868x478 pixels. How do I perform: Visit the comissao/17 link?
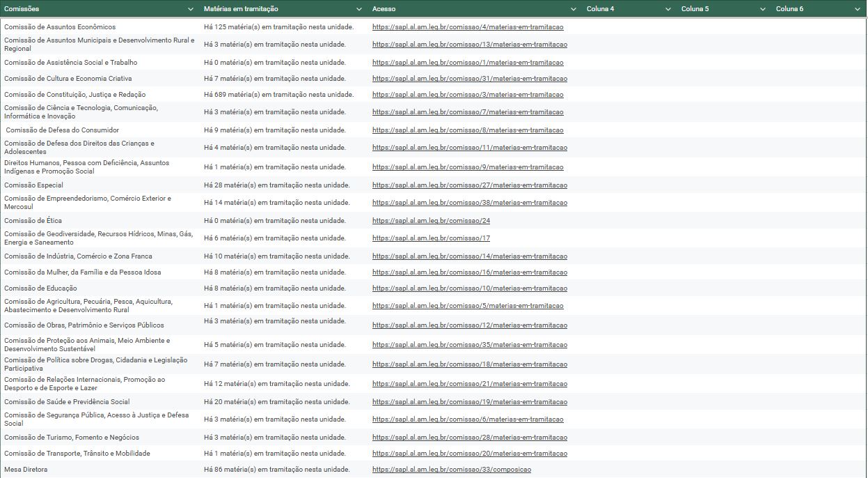[431, 238]
